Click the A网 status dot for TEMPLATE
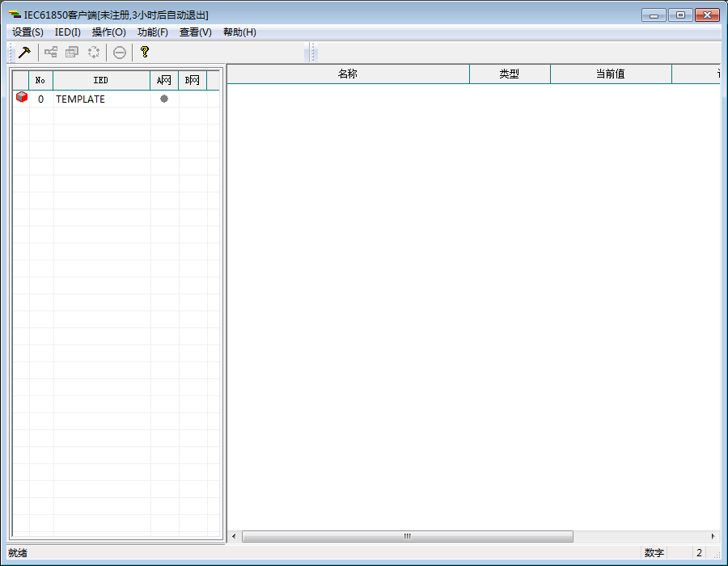The height and width of the screenshot is (566, 728). pyautogui.click(x=164, y=99)
